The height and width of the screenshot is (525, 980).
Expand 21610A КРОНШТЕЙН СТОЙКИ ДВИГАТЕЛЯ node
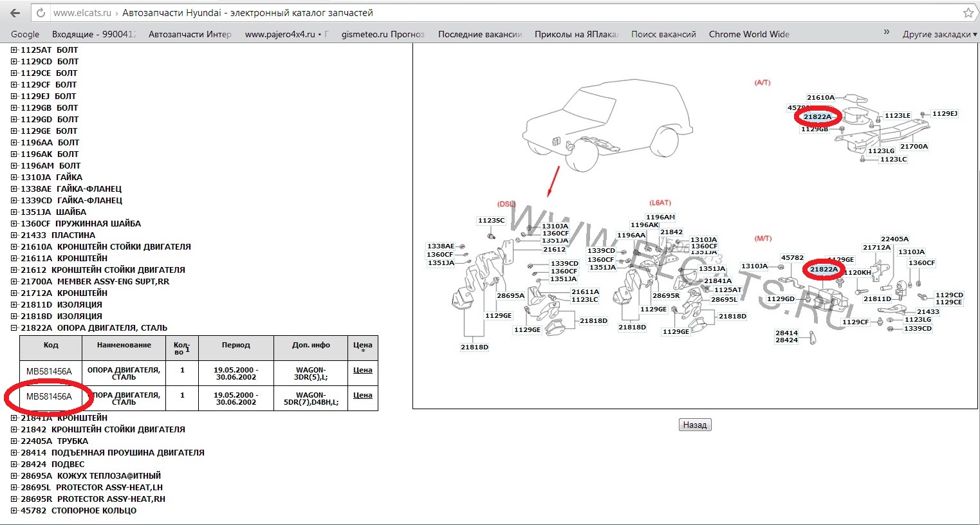[x=14, y=247]
